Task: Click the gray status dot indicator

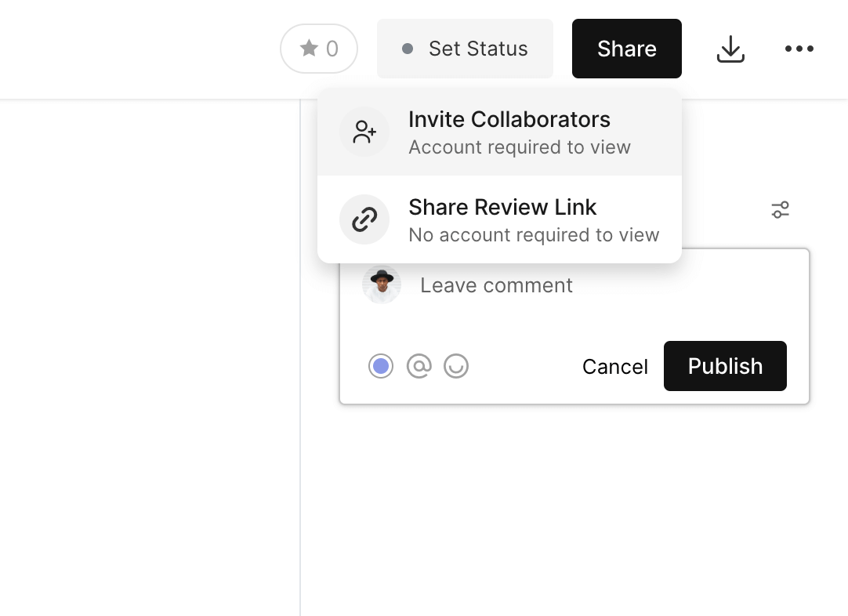Action: [408, 49]
